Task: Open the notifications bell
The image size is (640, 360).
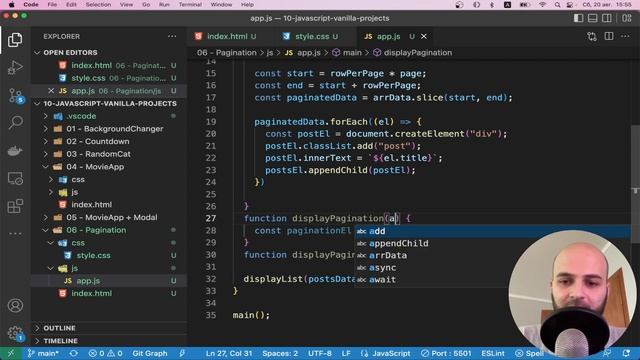Action: [626, 353]
